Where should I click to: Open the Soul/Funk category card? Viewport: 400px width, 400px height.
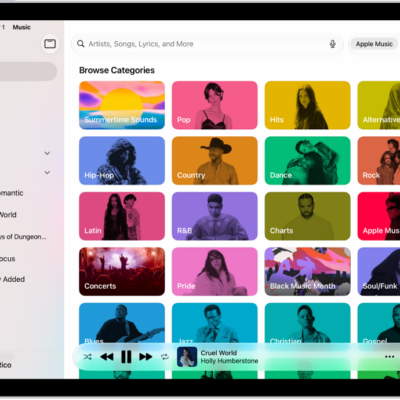point(379,271)
